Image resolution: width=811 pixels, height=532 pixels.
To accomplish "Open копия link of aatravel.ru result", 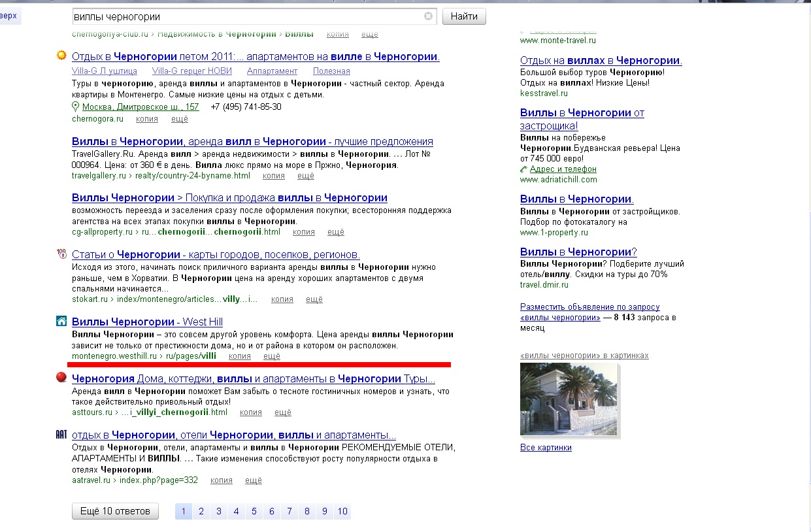I will click(222, 480).
